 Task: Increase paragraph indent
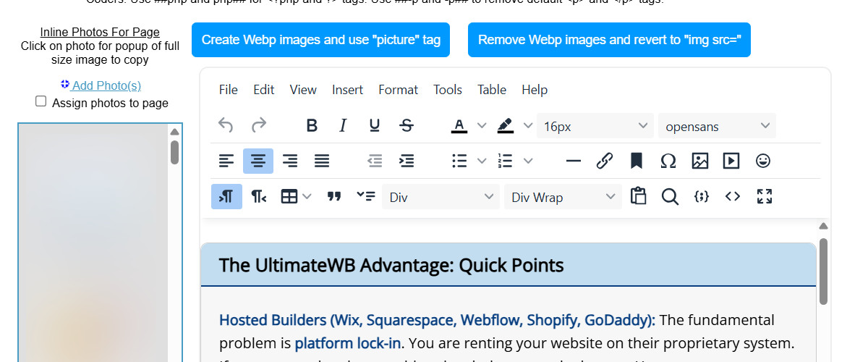(x=407, y=161)
